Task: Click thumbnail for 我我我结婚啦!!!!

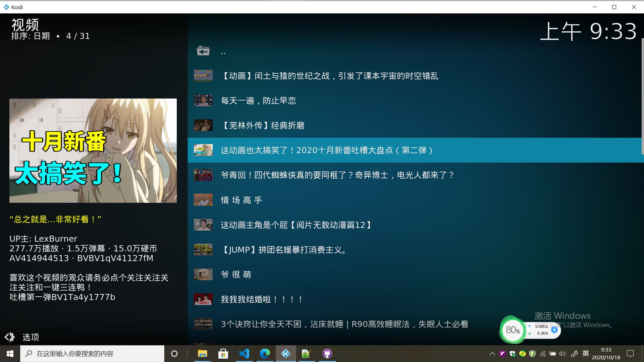Action: 203,299
